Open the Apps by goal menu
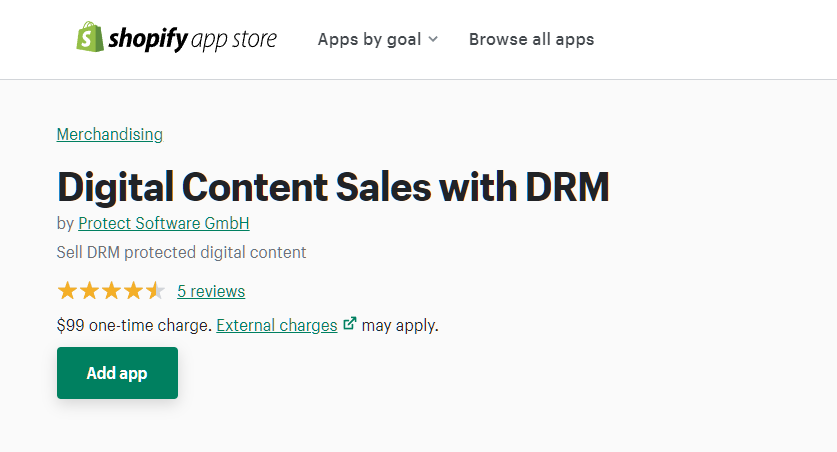This screenshot has width=837, height=452. (370, 39)
